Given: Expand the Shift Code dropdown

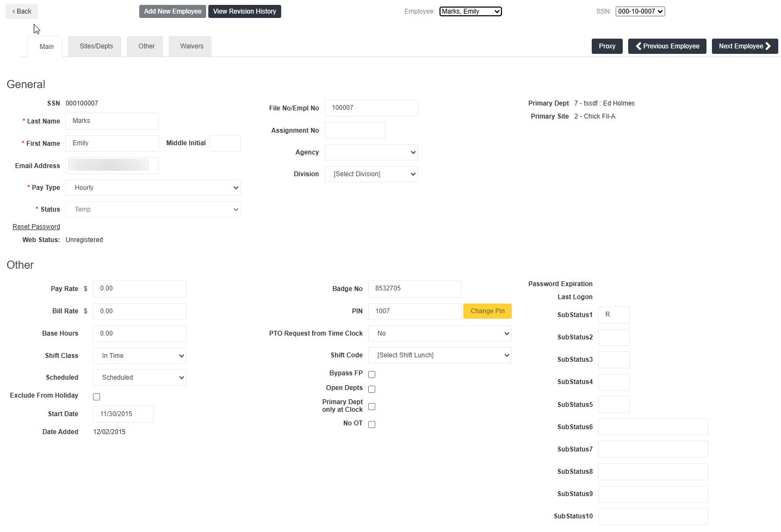Looking at the screenshot, I should 439,355.
